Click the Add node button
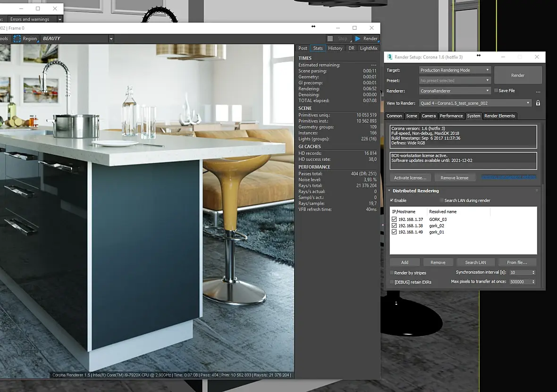Viewport: 557px width, 392px height. (x=405, y=262)
